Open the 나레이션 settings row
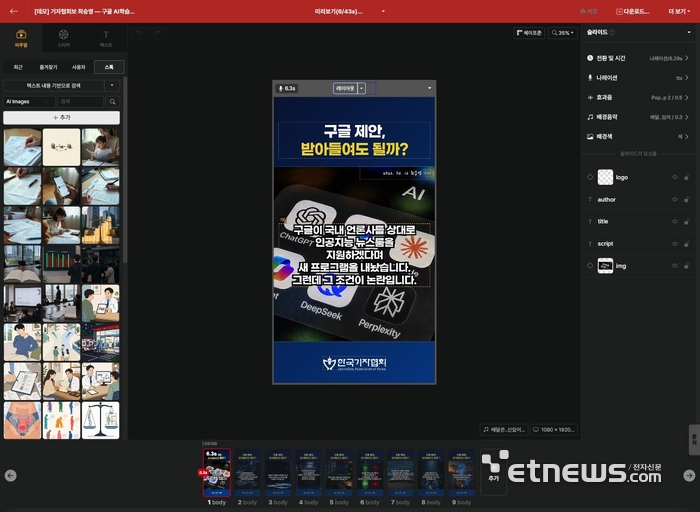 click(x=638, y=78)
